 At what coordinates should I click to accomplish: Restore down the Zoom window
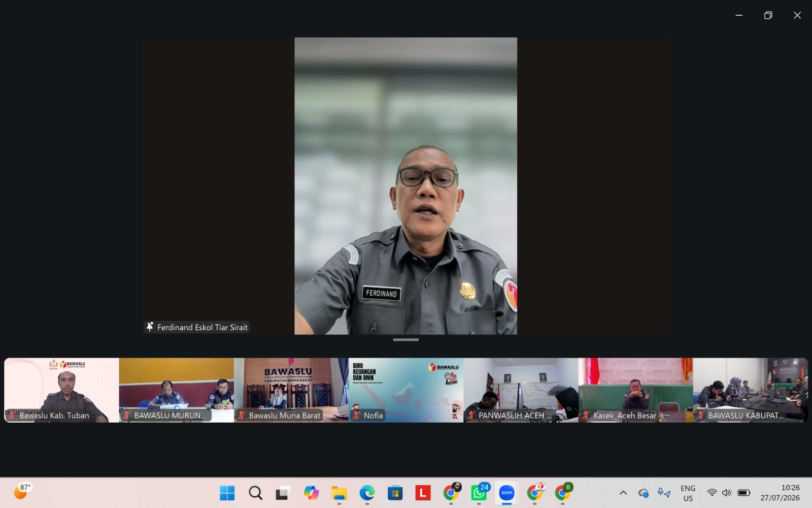pyautogui.click(x=768, y=15)
